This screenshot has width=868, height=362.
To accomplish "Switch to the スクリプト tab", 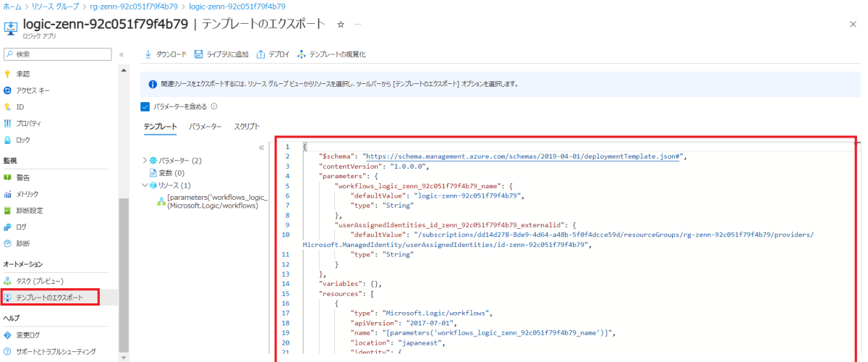I will [x=247, y=127].
